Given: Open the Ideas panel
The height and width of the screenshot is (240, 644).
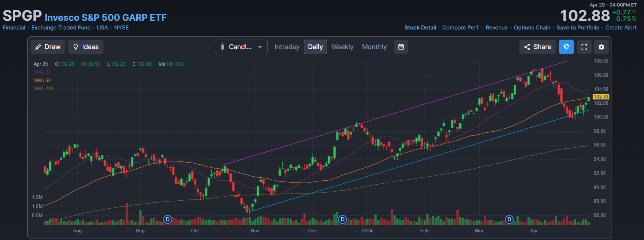Looking at the screenshot, I should [x=86, y=47].
